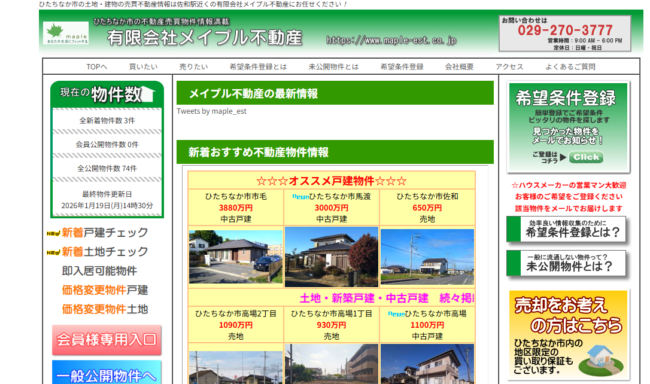Click the 土地・新築戸建・中古戸建 scrolling text
Screen dimensions: 650x384
click(387, 298)
